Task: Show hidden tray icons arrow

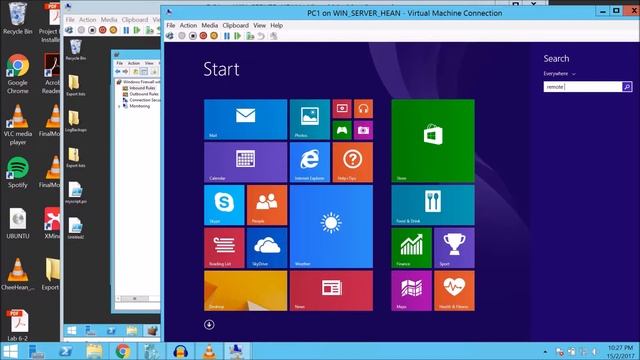Action: [545, 351]
